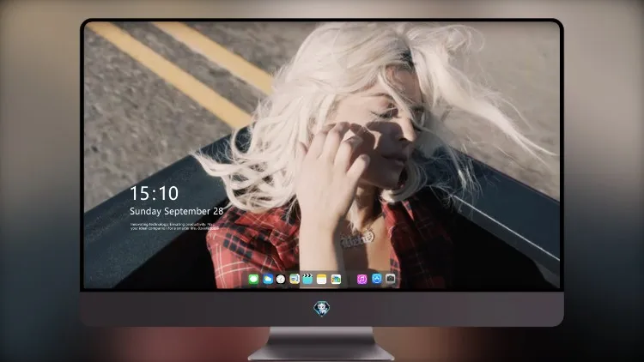Click the 15:10 clock display

point(154,193)
